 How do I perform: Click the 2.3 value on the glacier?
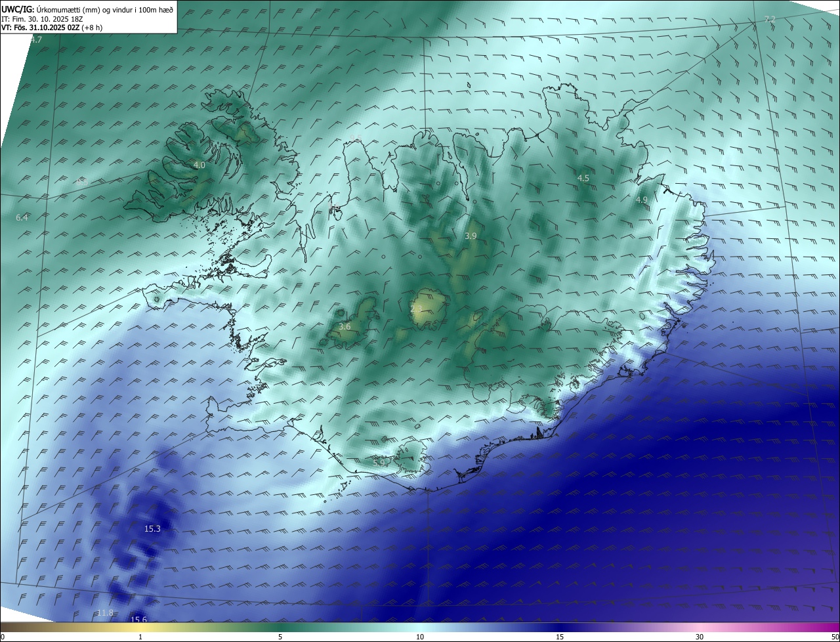tap(416, 309)
